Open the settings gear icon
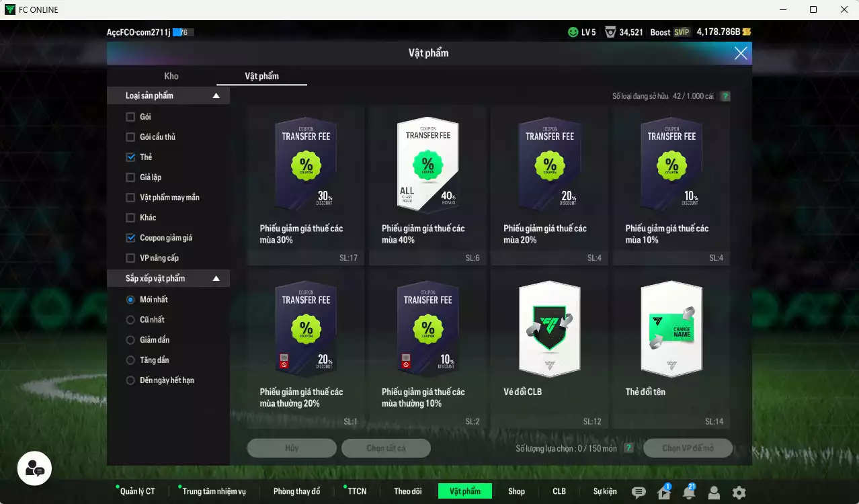Screen dimensions: 859x504 (x=739, y=493)
